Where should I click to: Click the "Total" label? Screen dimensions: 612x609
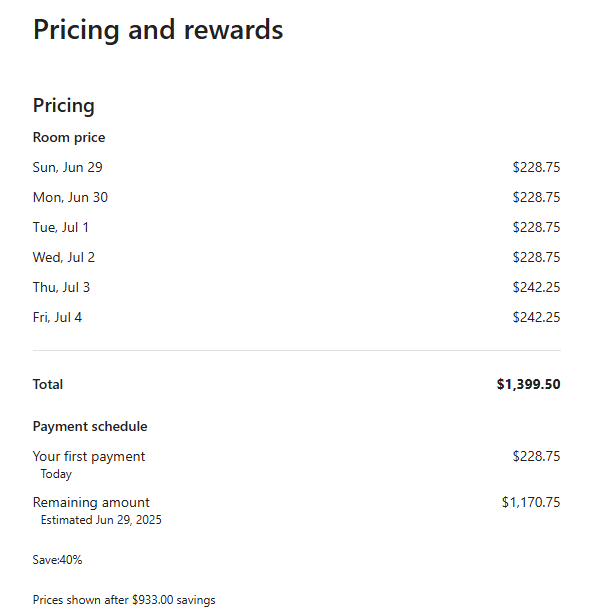pyautogui.click(x=48, y=384)
